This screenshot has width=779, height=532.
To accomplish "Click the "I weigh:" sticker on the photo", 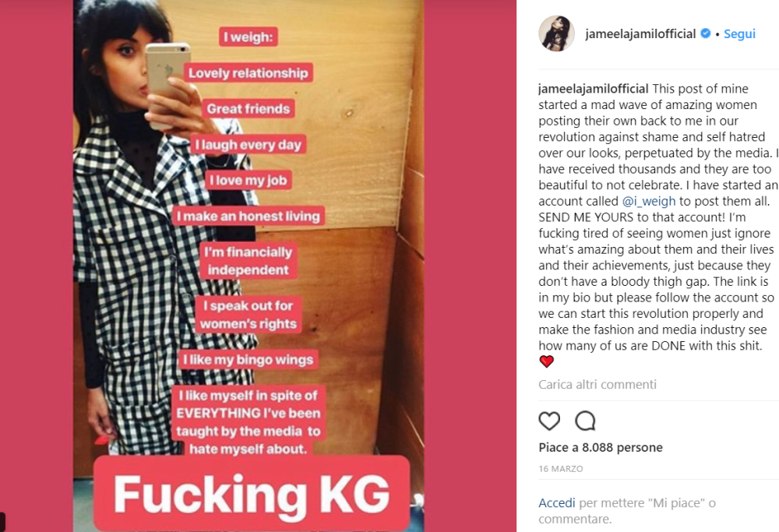I will (249, 37).
